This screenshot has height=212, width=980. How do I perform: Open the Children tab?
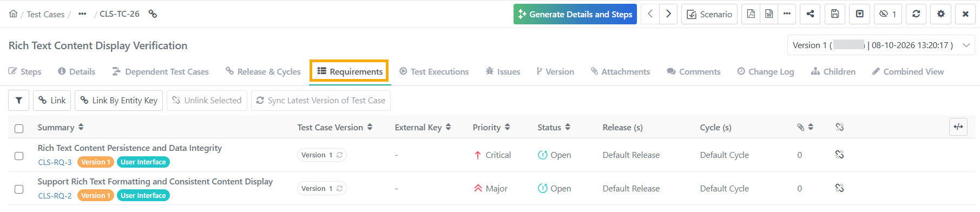pos(833,71)
